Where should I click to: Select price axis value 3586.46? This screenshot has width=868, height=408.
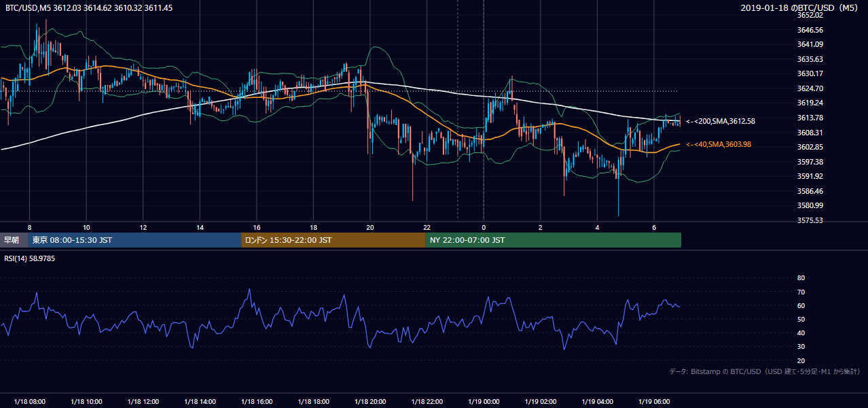(810, 191)
